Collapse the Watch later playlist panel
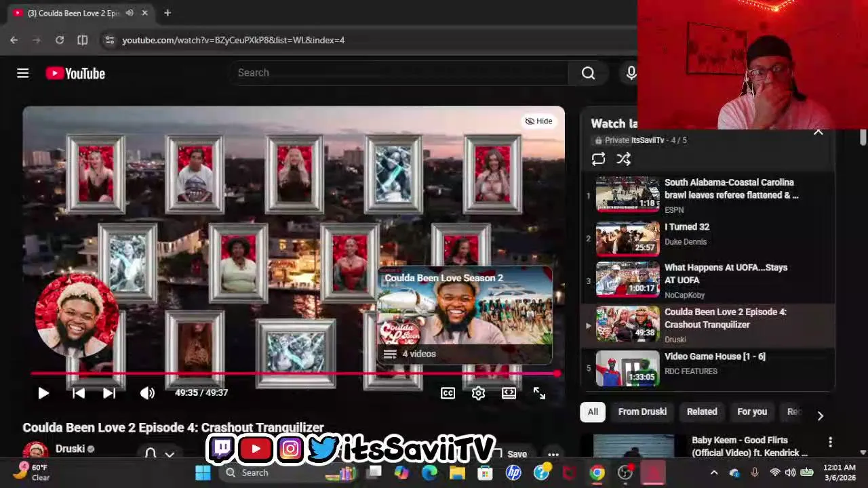The width and height of the screenshot is (868, 488). [x=818, y=131]
